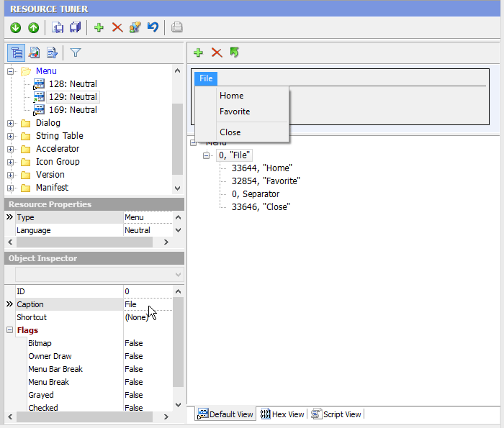Select tree item 32854, "Favorite"
504x428 pixels.
point(266,181)
